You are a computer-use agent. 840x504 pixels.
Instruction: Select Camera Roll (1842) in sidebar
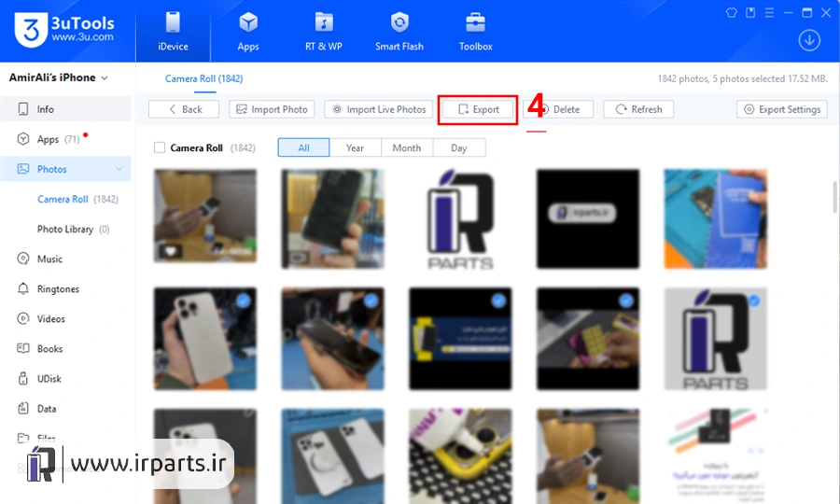77,199
